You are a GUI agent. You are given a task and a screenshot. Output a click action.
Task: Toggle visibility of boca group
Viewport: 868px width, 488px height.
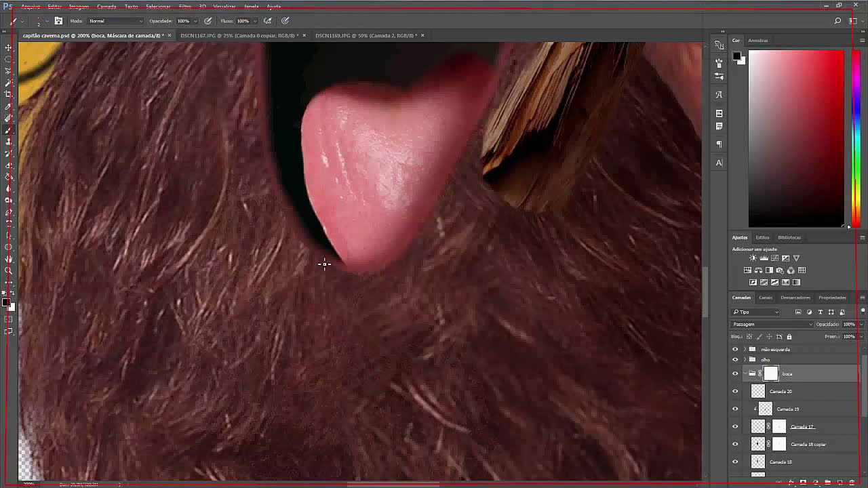[x=735, y=373]
